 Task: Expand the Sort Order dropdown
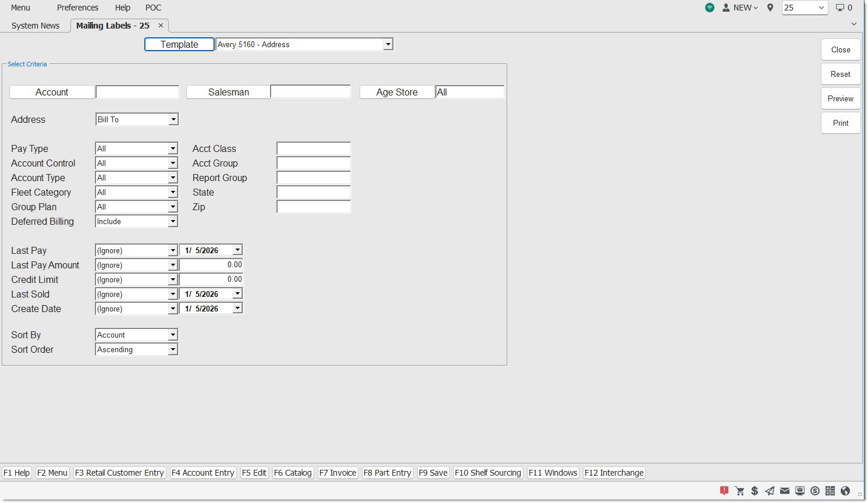(173, 349)
